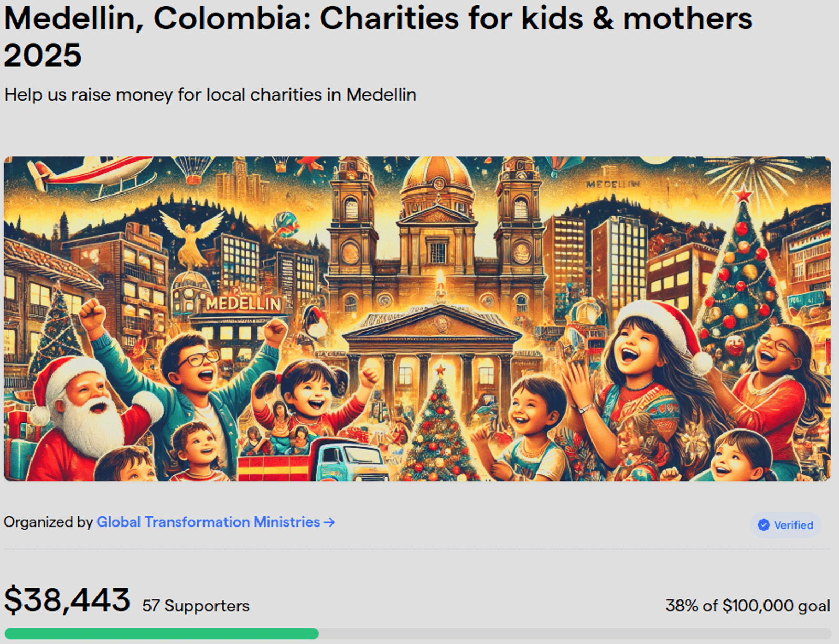
Task: Open the 57 Supporters list
Action: point(196,606)
